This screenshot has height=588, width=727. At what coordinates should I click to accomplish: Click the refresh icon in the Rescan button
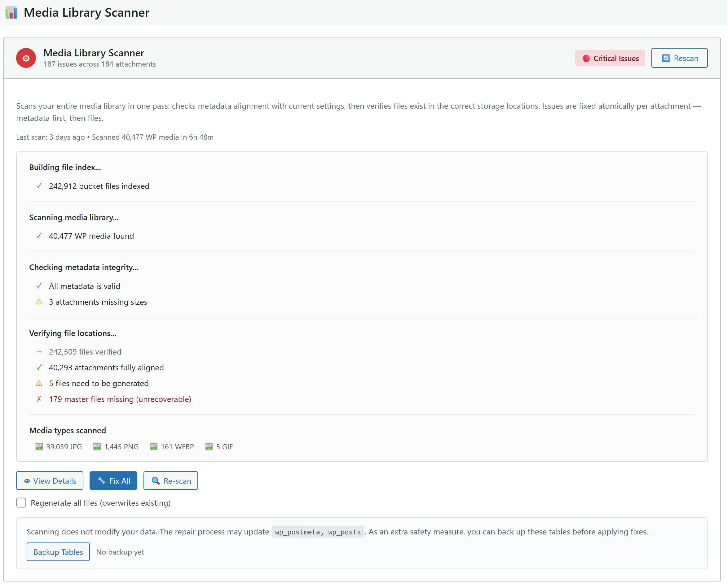(x=666, y=58)
